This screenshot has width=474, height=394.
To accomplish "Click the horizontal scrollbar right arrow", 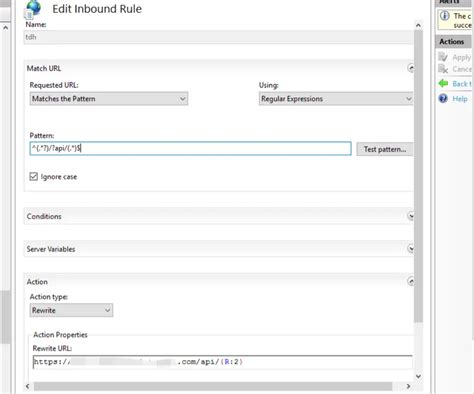I will point(408,386).
